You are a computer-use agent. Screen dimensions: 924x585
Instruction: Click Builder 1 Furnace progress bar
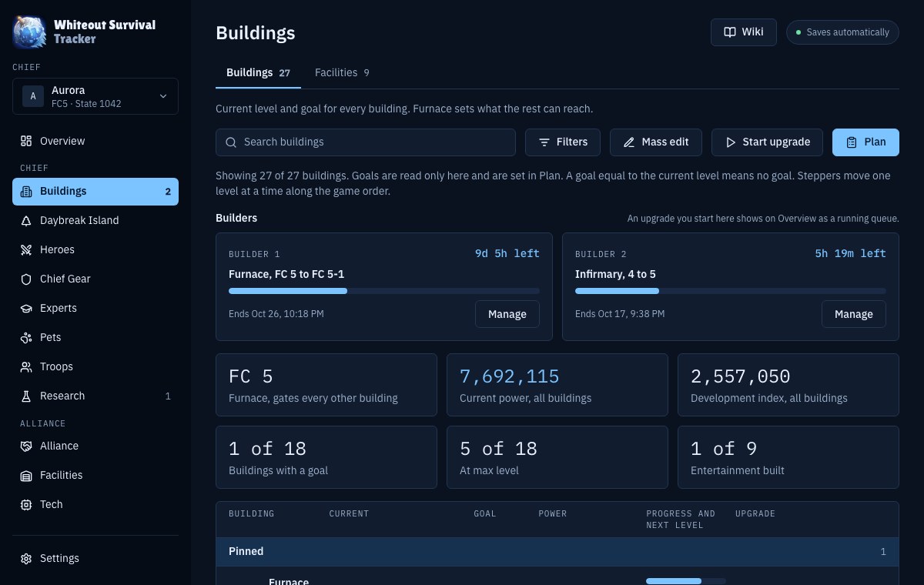[384, 291]
